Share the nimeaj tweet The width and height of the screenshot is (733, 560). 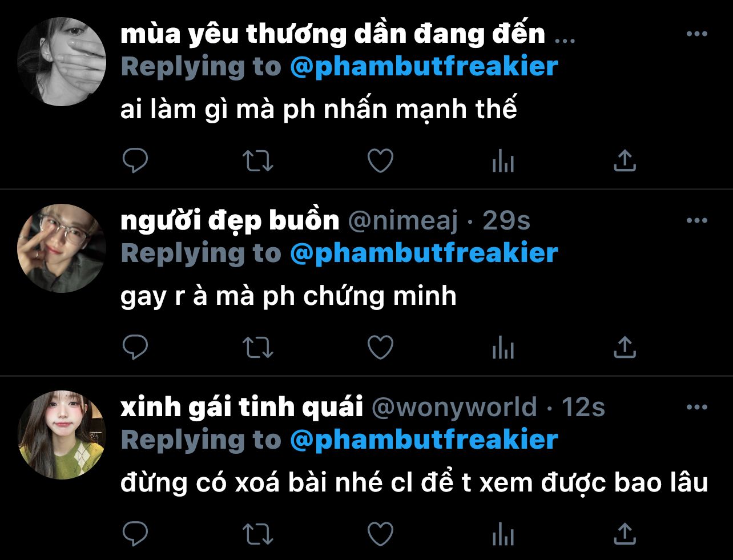coord(625,347)
